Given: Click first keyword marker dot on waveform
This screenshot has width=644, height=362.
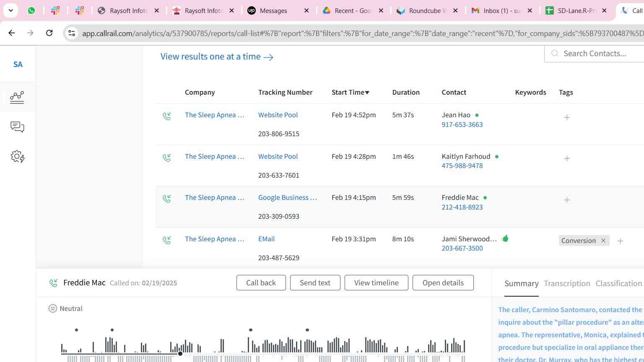Looking at the screenshot, I should click(x=76, y=330).
